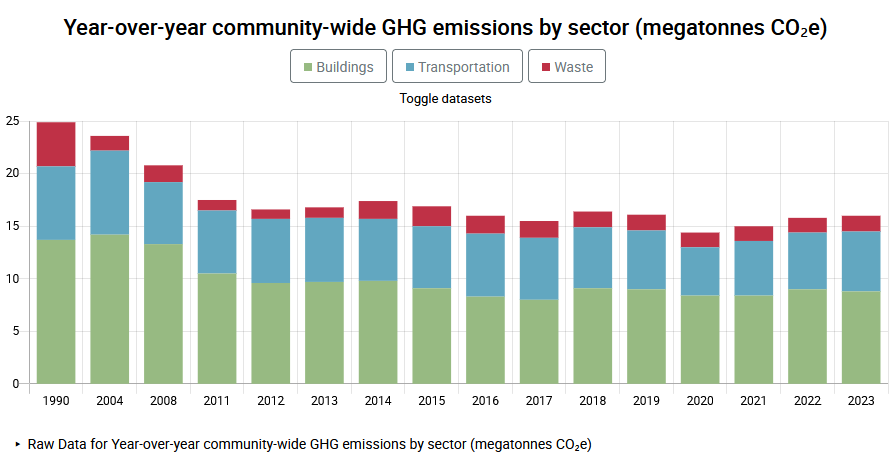The width and height of the screenshot is (896, 457).
Task: Toggle the Waste dataset button
Action: pyautogui.click(x=567, y=66)
